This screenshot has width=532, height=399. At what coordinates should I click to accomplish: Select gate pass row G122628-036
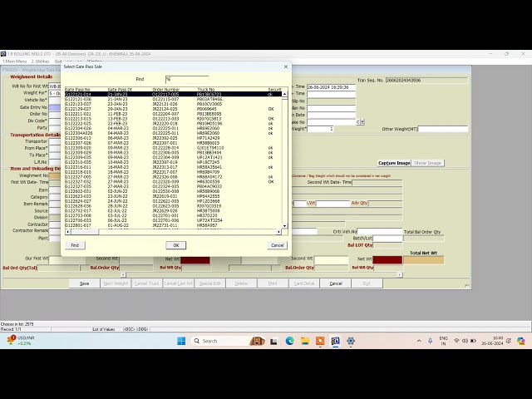[173, 206]
